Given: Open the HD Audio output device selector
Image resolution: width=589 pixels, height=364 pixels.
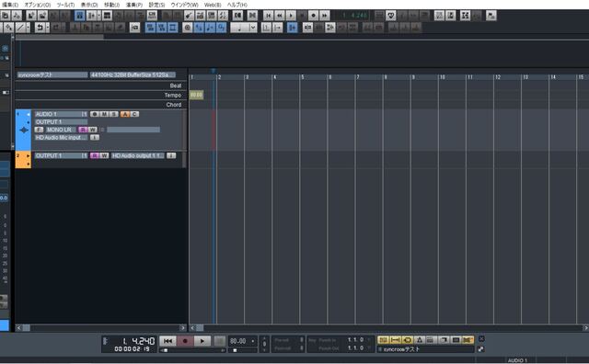Looking at the screenshot, I should pos(138,155).
